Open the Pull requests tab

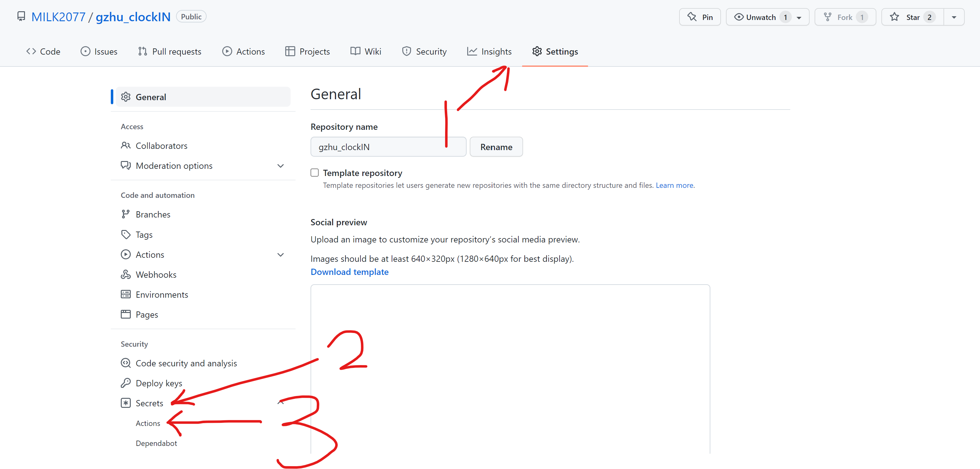(170, 51)
